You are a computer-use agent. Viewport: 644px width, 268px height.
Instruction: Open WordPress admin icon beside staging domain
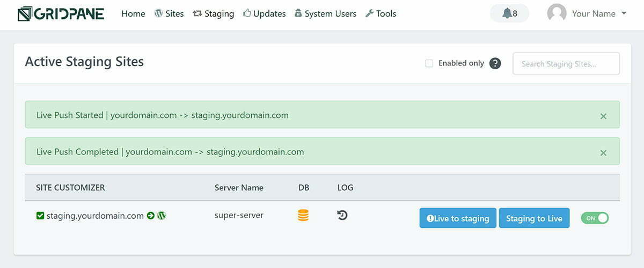[x=162, y=216]
